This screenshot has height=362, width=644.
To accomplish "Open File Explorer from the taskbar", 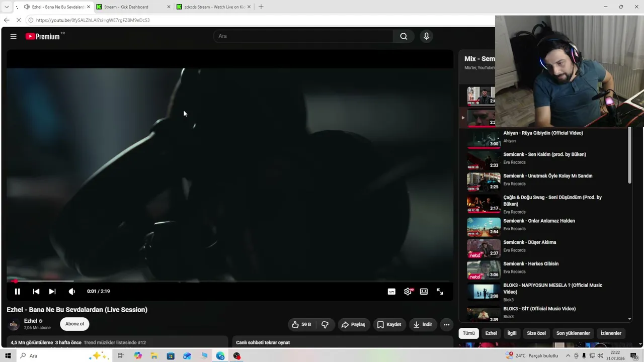I will (x=154, y=356).
